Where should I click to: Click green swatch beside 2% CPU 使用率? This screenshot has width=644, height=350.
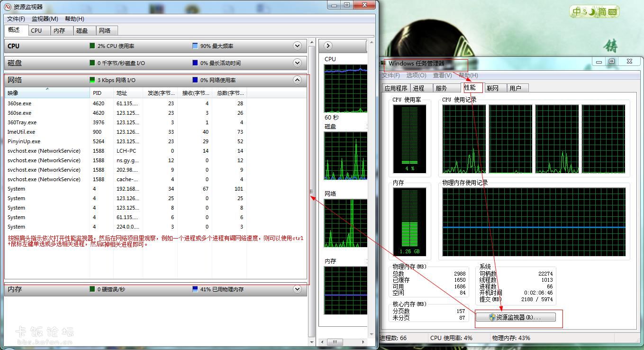[92, 46]
